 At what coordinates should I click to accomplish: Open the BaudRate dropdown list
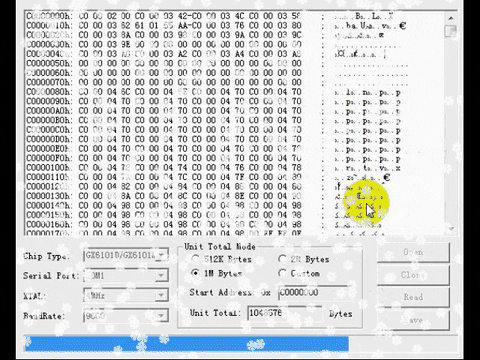point(161,315)
